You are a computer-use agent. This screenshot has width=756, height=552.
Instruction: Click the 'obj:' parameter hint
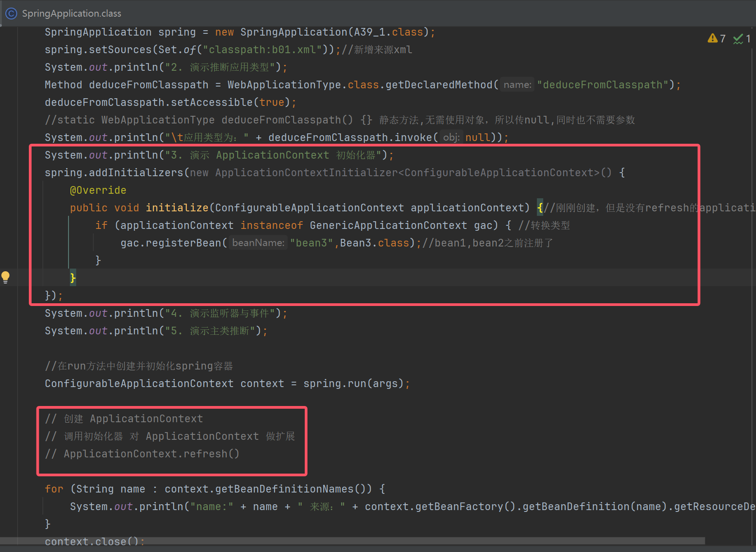(451, 137)
